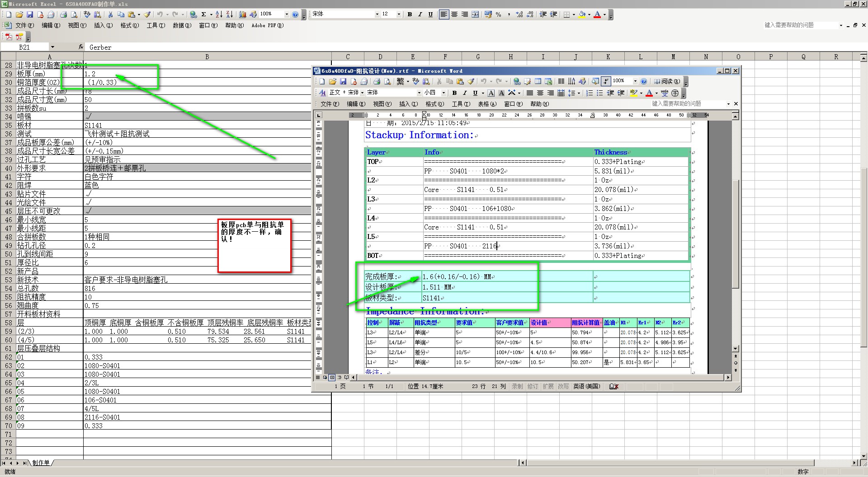This screenshot has height=477, width=868.
Task: Open Excel's 数据(D) menu
Action: pyautogui.click(x=182, y=25)
